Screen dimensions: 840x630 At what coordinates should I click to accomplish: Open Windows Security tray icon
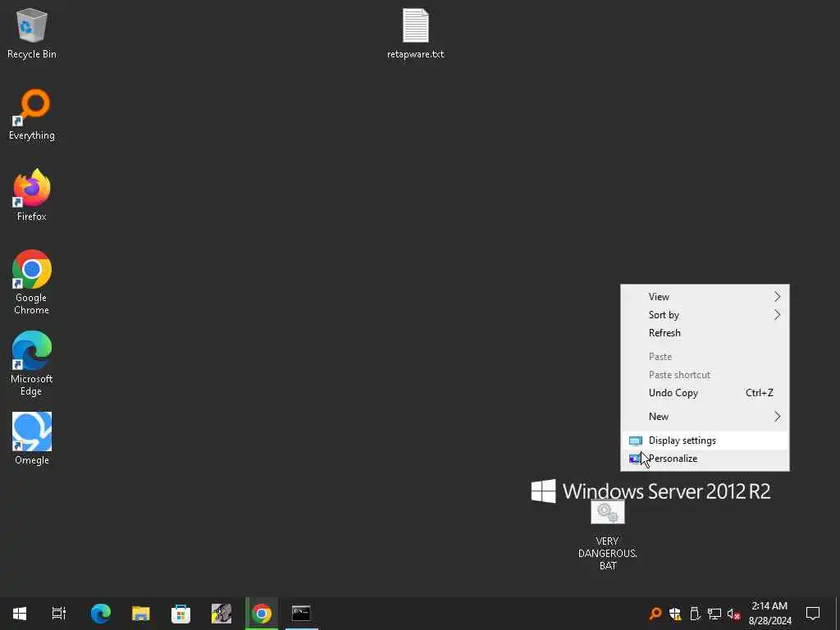pos(675,614)
